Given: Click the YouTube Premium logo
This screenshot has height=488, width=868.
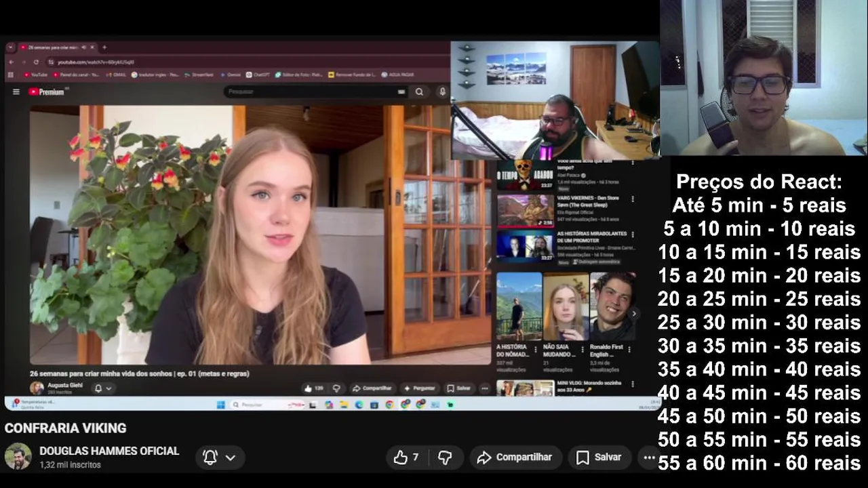Looking at the screenshot, I should click(47, 91).
